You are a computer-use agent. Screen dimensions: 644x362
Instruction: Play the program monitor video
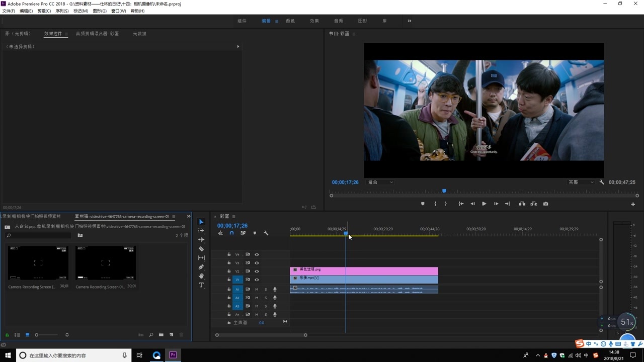click(484, 204)
